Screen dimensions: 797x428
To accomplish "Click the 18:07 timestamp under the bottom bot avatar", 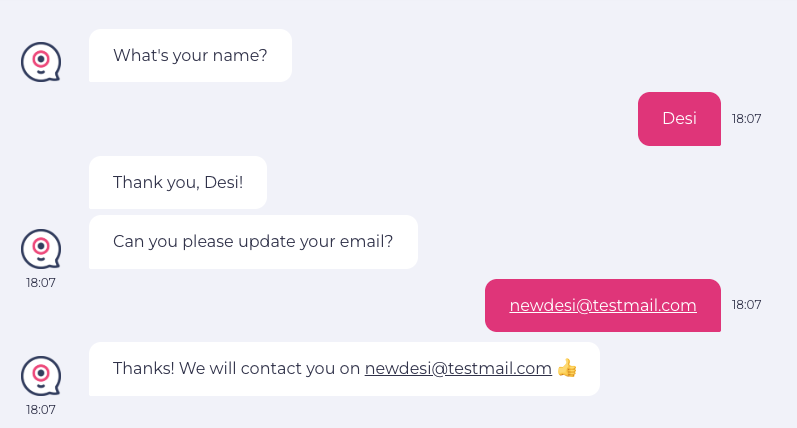I will pyautogui.click(x=41, y=410).
